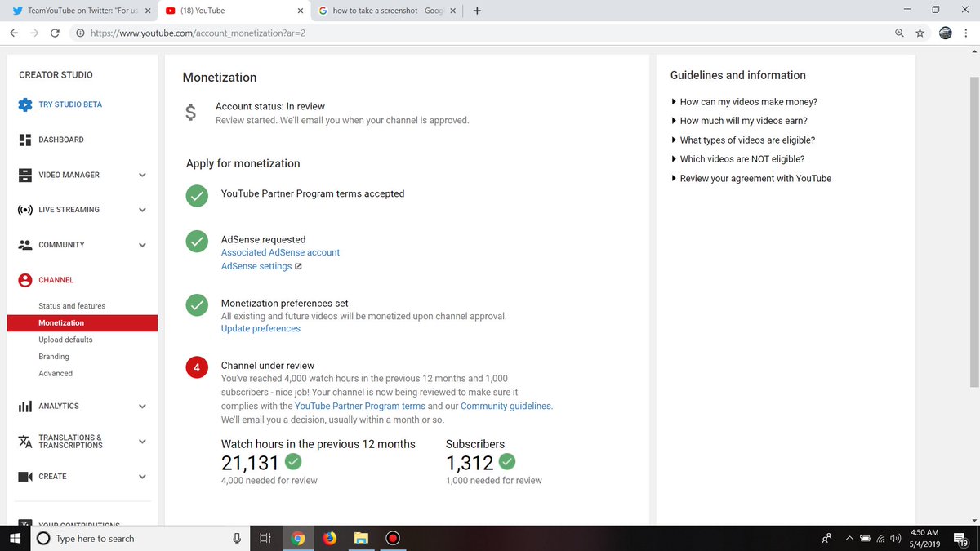This screenshot has height=551, width=980.
Task: Click the red Channel account icon
Action: point(25,280)
